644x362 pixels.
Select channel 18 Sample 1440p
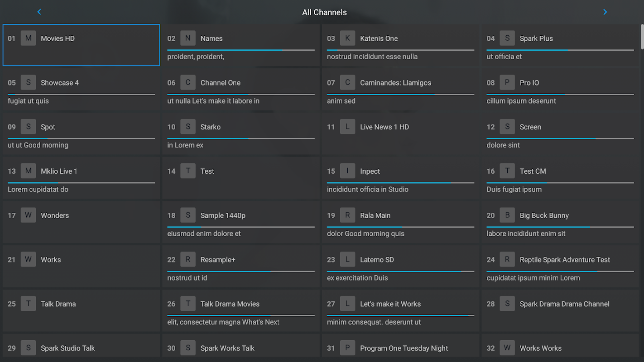241,222
